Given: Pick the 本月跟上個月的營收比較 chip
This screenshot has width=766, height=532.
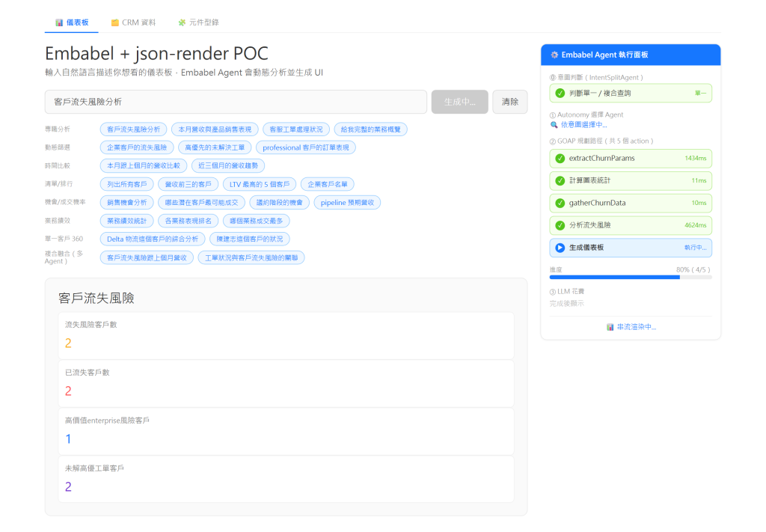Looking at the screenshot, I should 143,165.
